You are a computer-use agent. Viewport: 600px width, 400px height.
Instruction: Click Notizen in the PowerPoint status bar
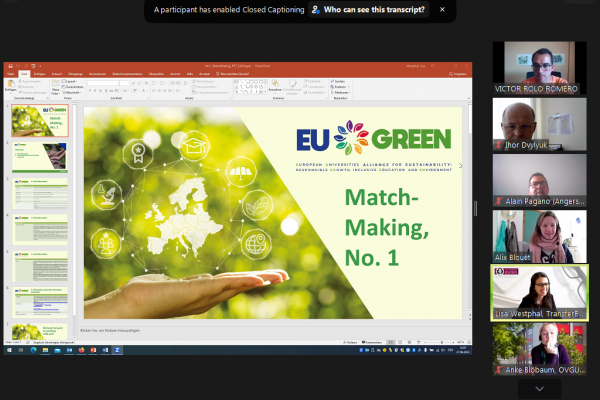[x=350, y=342]
